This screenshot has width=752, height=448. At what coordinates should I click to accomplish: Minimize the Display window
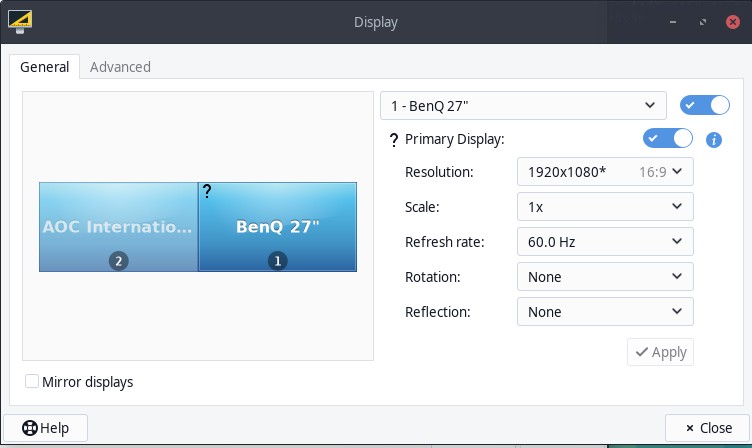tap(673, 22)
